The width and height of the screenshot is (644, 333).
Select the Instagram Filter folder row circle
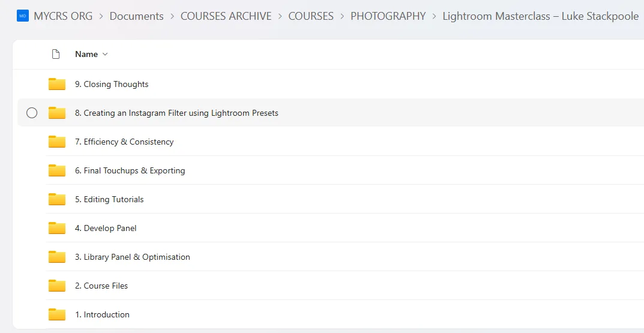[x=32, y=113]
